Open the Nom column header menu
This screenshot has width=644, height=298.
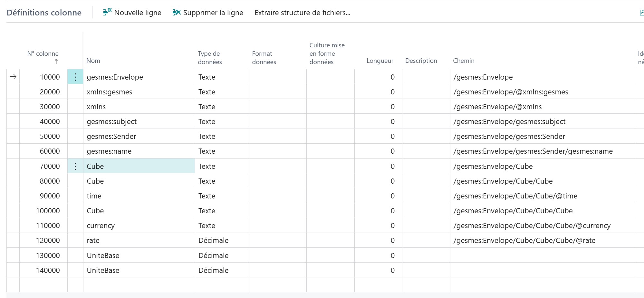pos(93,61)
